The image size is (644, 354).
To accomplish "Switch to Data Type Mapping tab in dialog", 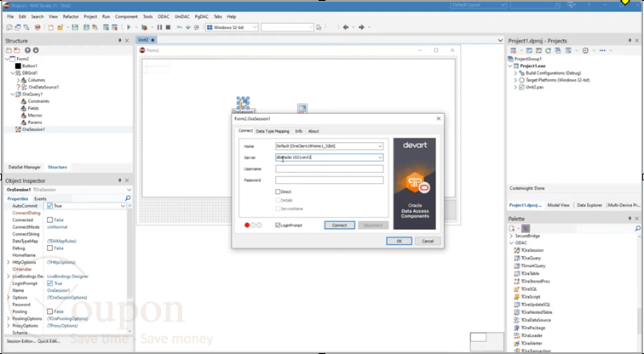I will click(273, 131).
